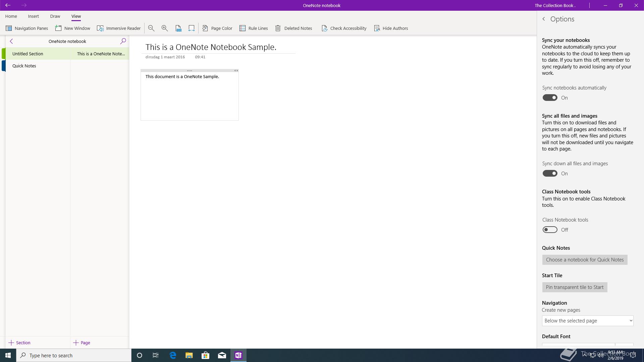
Task: Toggle Sync down all files and images
Action: coord(550,173)
